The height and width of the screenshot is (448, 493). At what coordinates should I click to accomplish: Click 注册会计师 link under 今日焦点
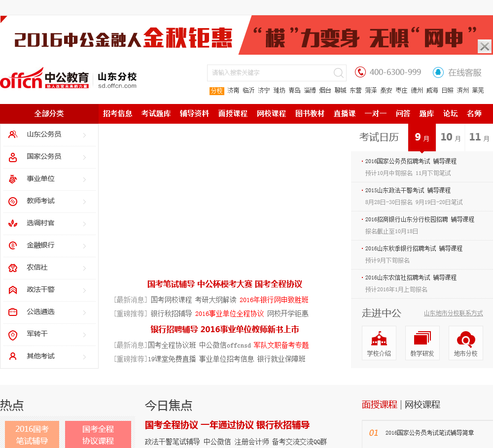[x=251, y=442]
